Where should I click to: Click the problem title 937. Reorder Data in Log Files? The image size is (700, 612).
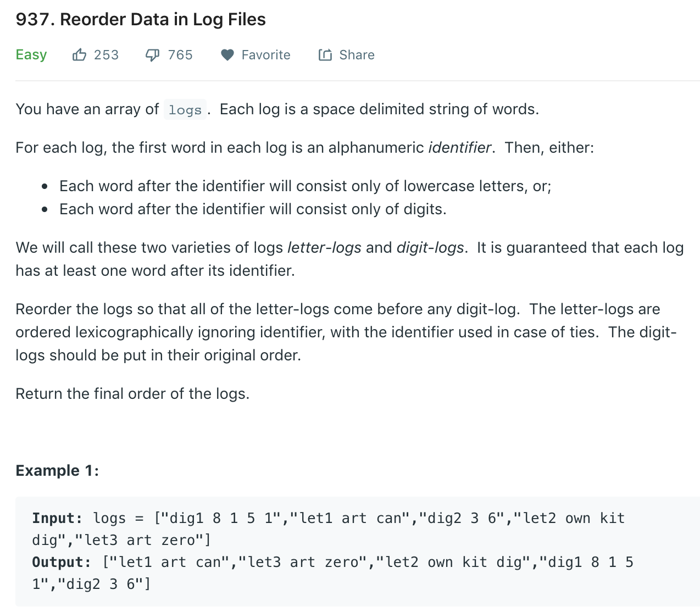[141, 19]
